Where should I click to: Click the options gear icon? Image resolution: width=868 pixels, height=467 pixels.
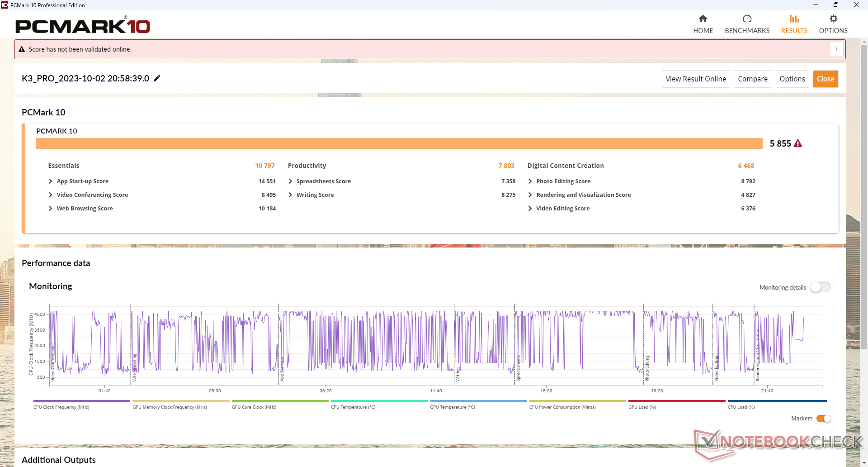[x=834, y=19]
